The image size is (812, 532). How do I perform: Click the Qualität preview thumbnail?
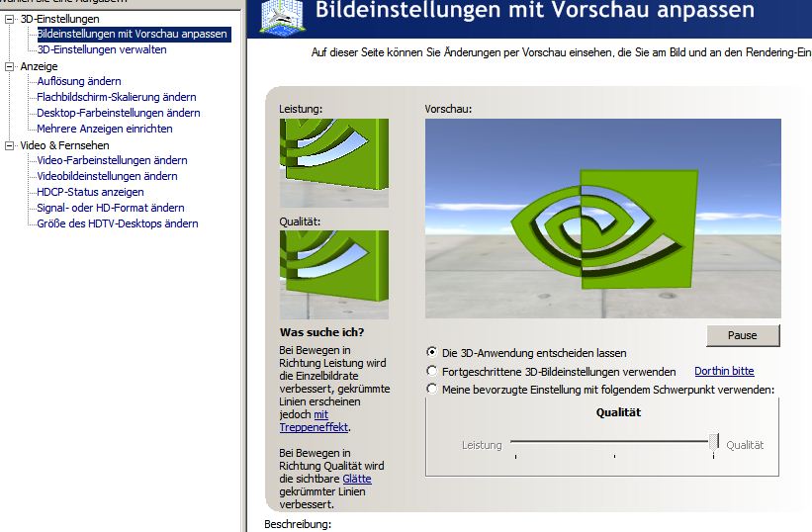point(334,274)
